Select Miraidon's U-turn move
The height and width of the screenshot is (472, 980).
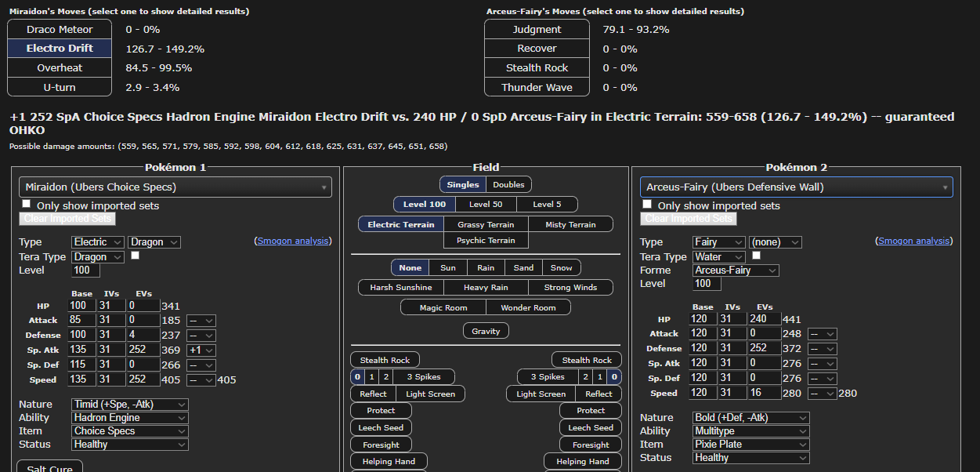pos(60,87)
